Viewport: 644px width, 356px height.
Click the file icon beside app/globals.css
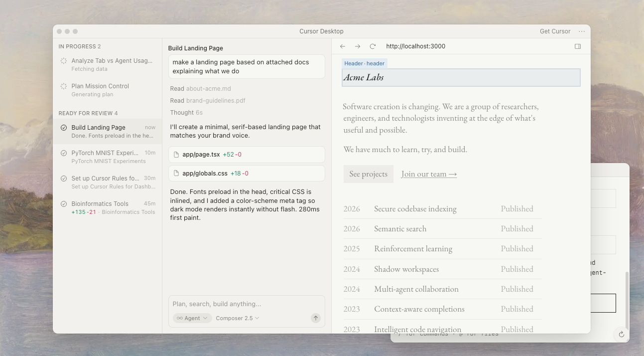click(176, 174)
